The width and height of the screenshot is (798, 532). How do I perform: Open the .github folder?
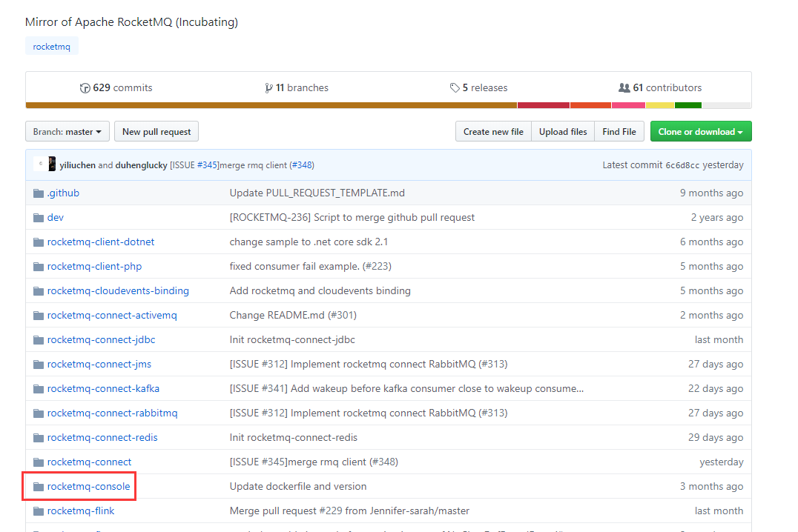point(63,193)
